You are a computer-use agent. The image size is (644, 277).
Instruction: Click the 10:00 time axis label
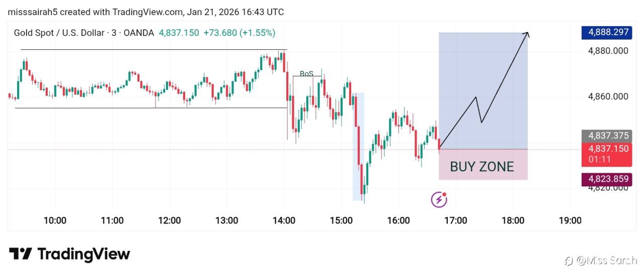click(55, 221)
